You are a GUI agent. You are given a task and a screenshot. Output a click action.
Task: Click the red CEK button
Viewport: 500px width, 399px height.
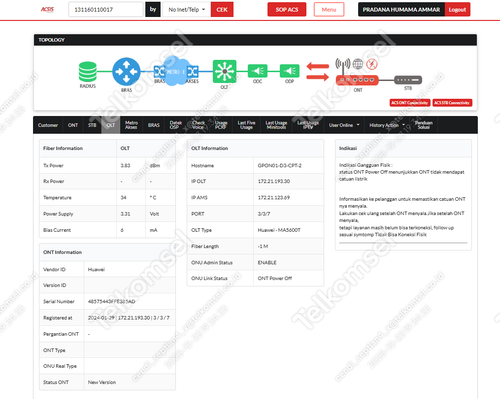point(222,10)
